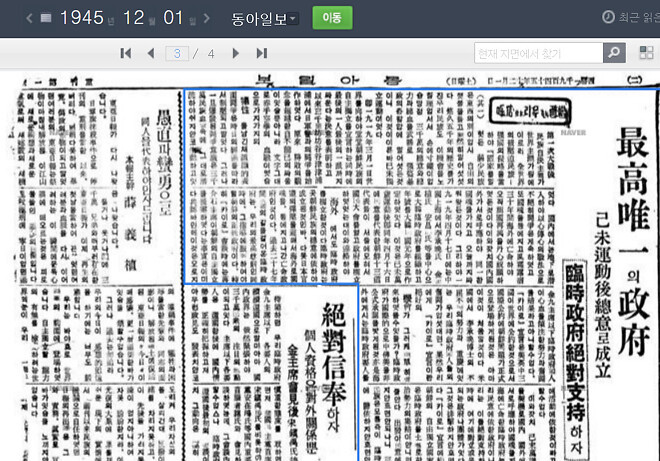
Task: Select the year 1945
Action: click(x=82, y=18)
